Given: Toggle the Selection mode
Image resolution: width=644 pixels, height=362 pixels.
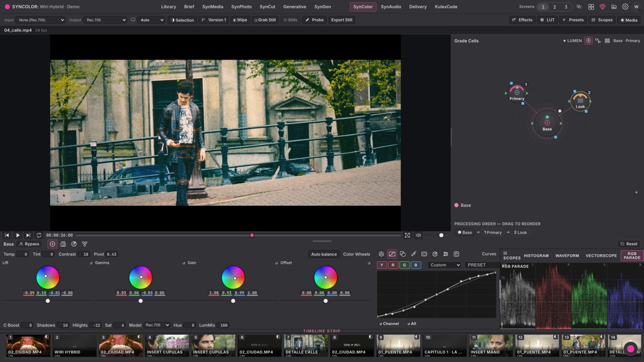Looking at the screenshot, I should (182, 20).
